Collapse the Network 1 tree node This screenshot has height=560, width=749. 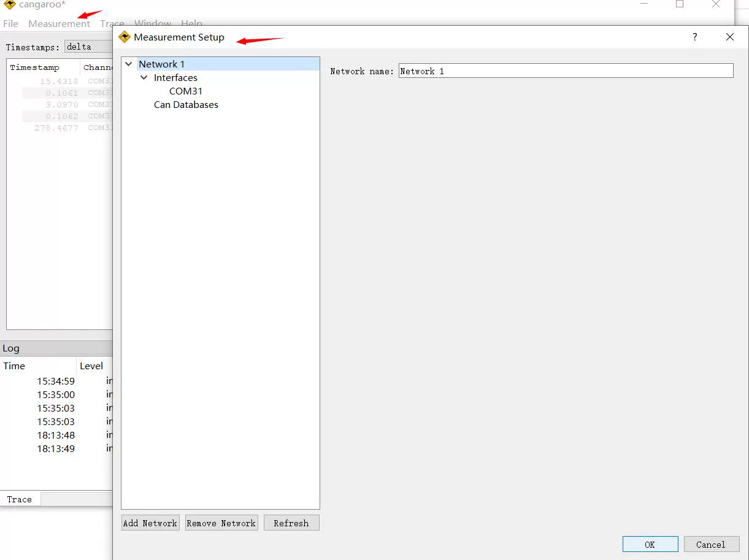click(129, 64)
